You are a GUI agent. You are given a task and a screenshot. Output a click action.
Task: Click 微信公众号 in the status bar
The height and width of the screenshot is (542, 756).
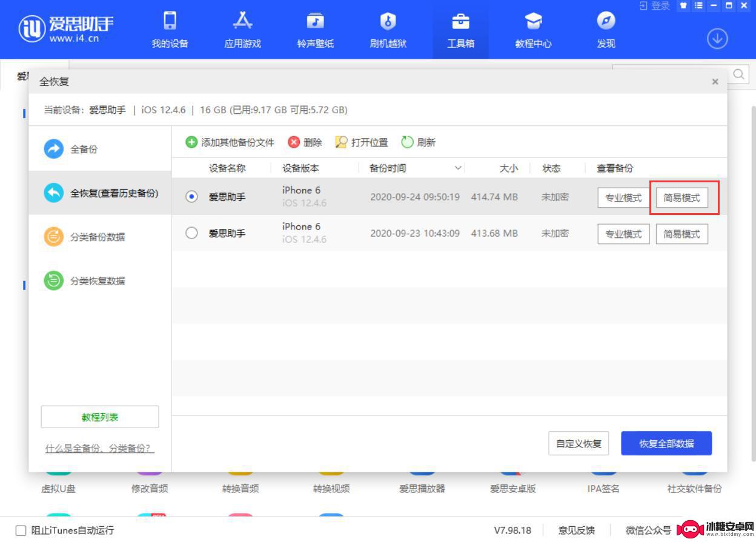[648, 530]
